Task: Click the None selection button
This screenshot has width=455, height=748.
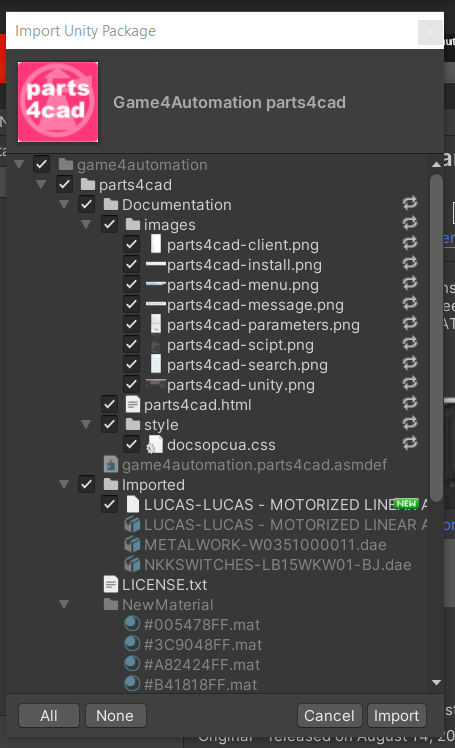Action: [115, 716]
